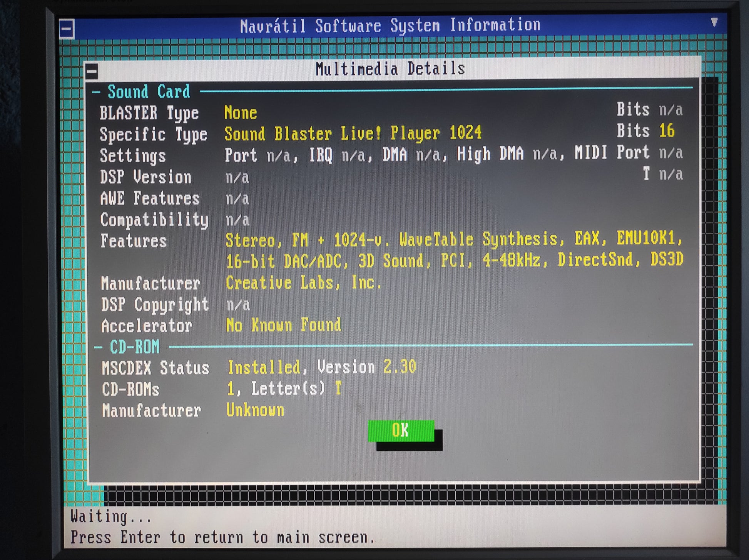Click the DSP Version label
Screen dimensions: 749x560
(145, 177)
